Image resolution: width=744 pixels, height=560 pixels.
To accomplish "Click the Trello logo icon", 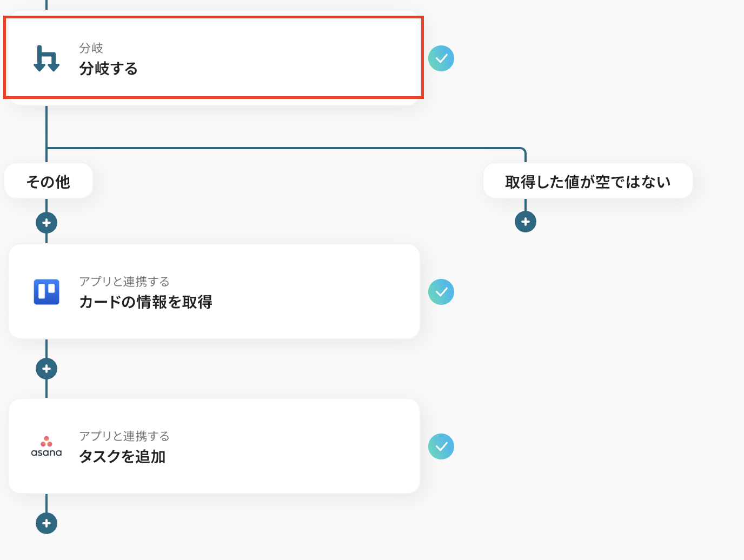I will [46, 292].
